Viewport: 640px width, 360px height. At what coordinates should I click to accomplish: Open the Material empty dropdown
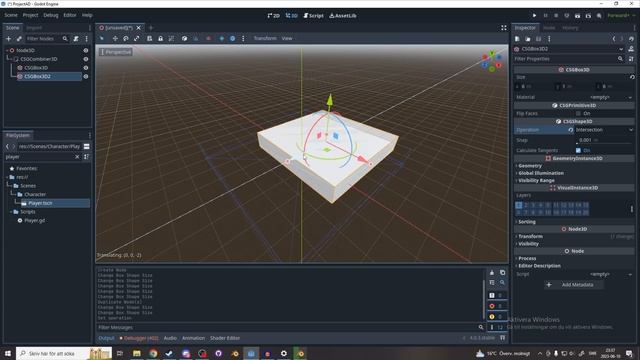click(x=604, y=97)
